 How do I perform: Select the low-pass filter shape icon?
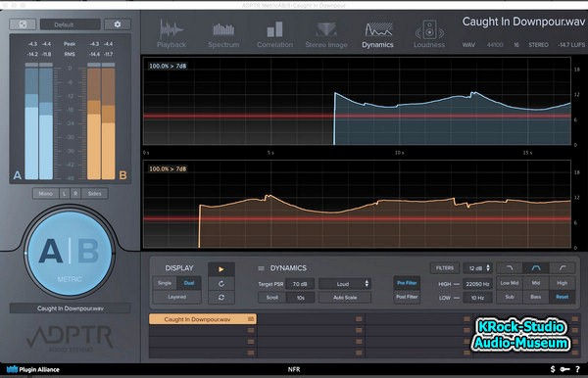click(x=510, y=268)
